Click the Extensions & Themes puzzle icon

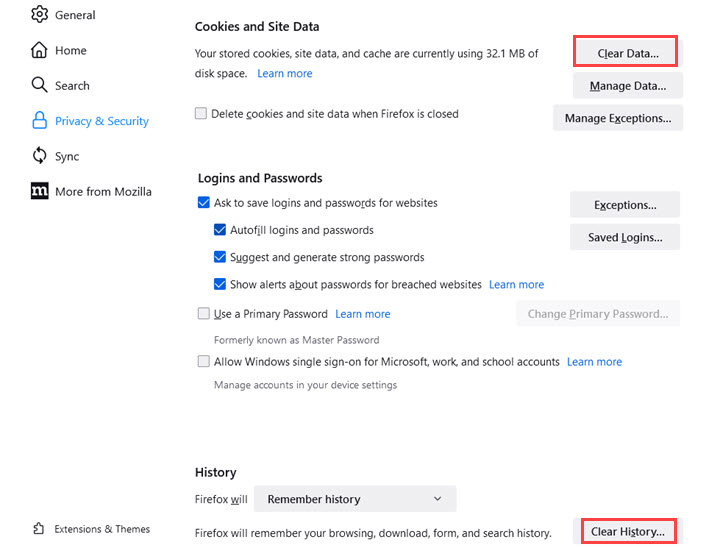point(39,529)
